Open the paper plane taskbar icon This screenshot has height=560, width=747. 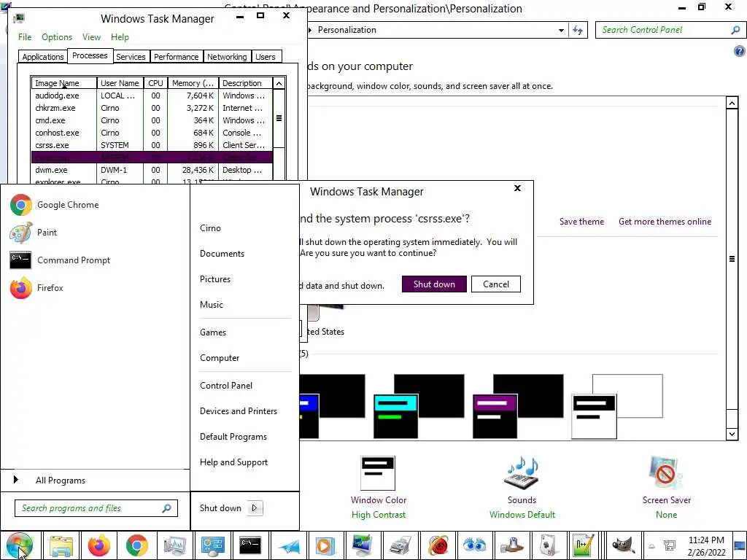[x=289, y=545]
